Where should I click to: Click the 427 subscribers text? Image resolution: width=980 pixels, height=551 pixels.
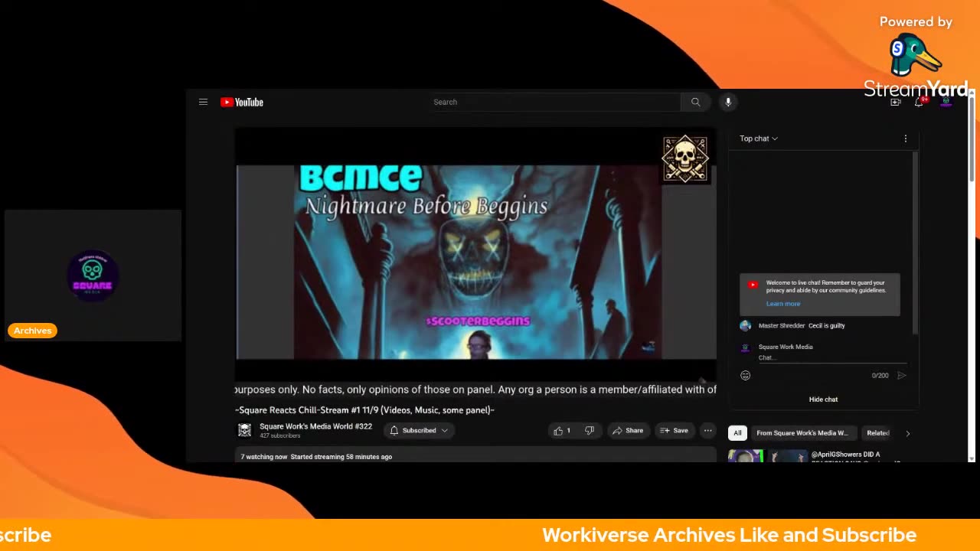[279, 436]
